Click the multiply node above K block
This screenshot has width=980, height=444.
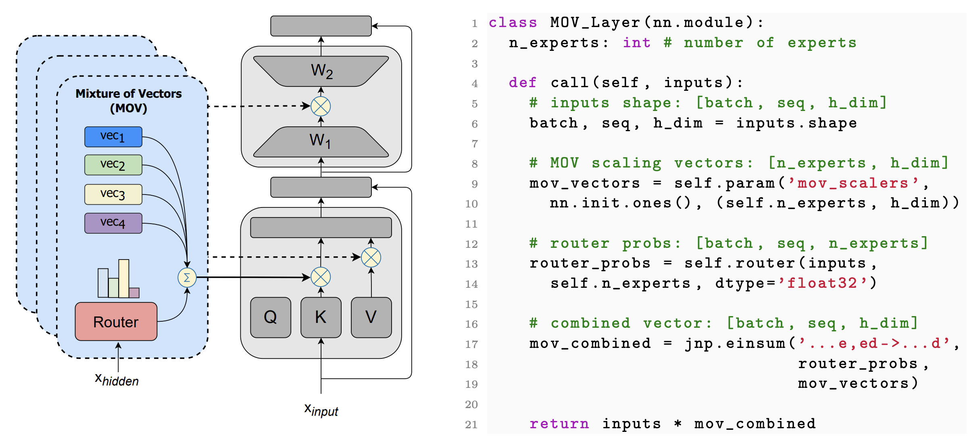(x=321, y=277)
